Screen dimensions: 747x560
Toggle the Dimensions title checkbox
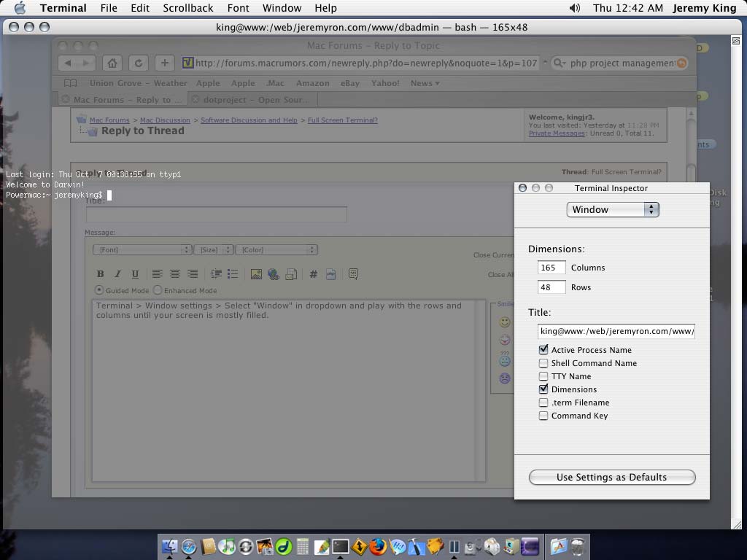[x=543, y=389]
